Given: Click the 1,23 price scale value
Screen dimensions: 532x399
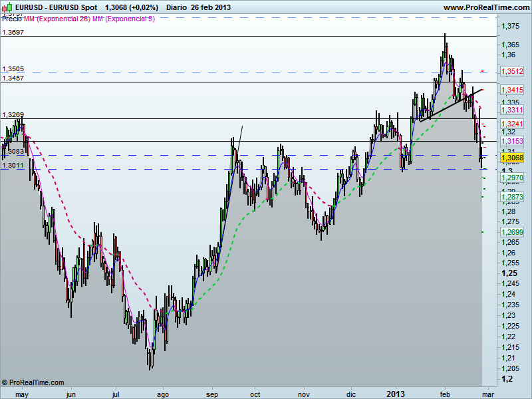Looking at the screenshot, I should pos(508,315).
